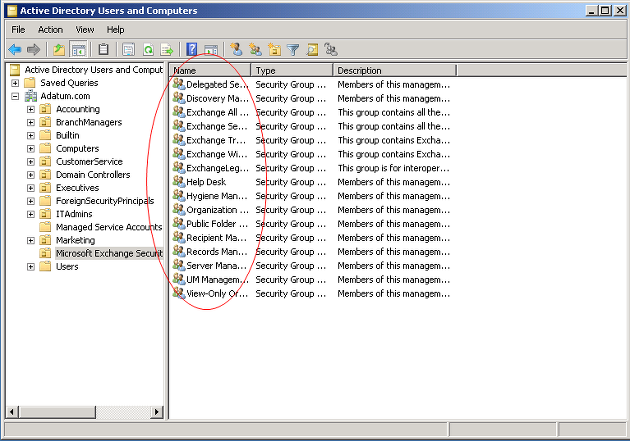Sort by the Type column header
Image resolution: width=630 pixels, height=441 pixels.
(x=292, y=70)
